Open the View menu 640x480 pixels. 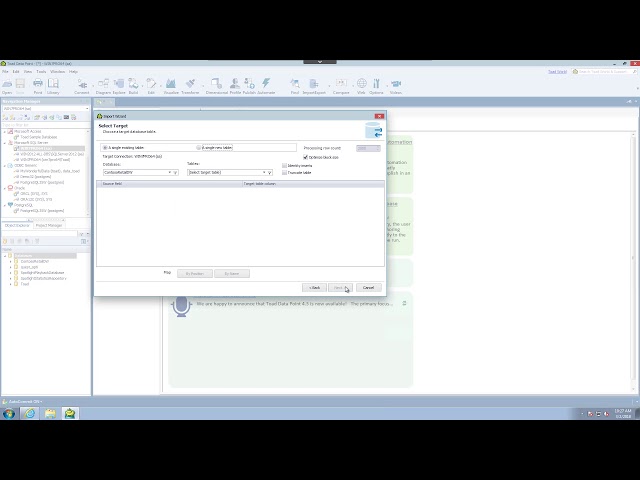pos(28,71)
